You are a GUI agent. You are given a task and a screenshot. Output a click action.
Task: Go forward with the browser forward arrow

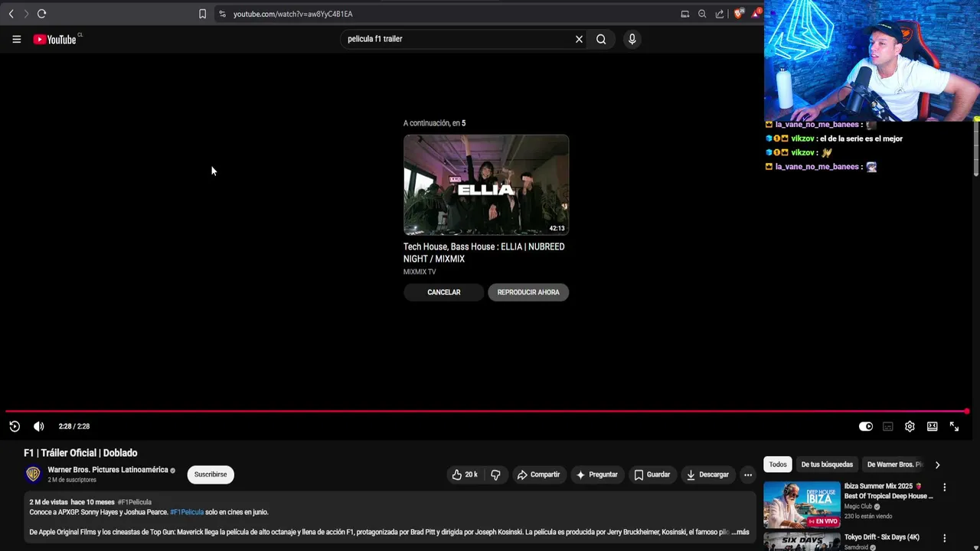click(x=26, y=14)
